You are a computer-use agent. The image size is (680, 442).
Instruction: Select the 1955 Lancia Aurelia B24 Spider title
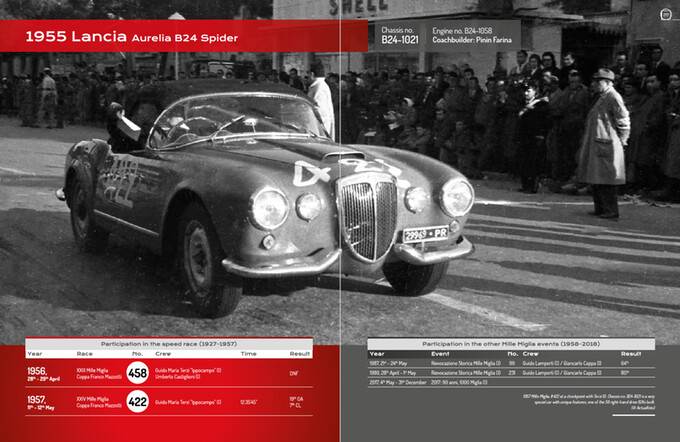pyautogui.click(x=131, y=37)
